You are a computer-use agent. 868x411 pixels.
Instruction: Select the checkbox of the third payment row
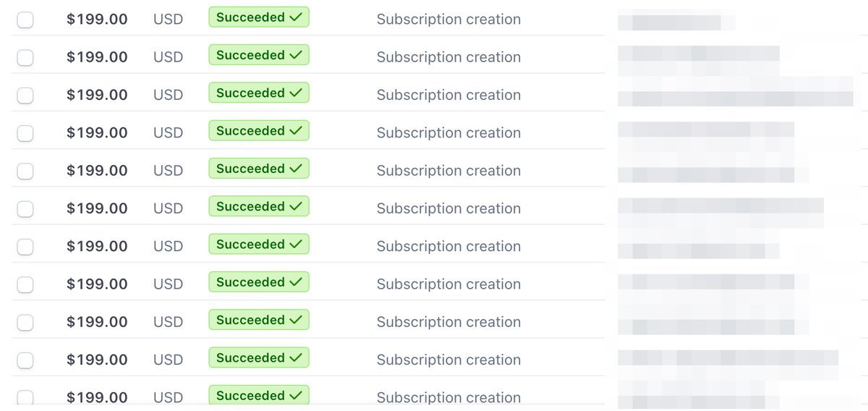click(x=25, y=96)
